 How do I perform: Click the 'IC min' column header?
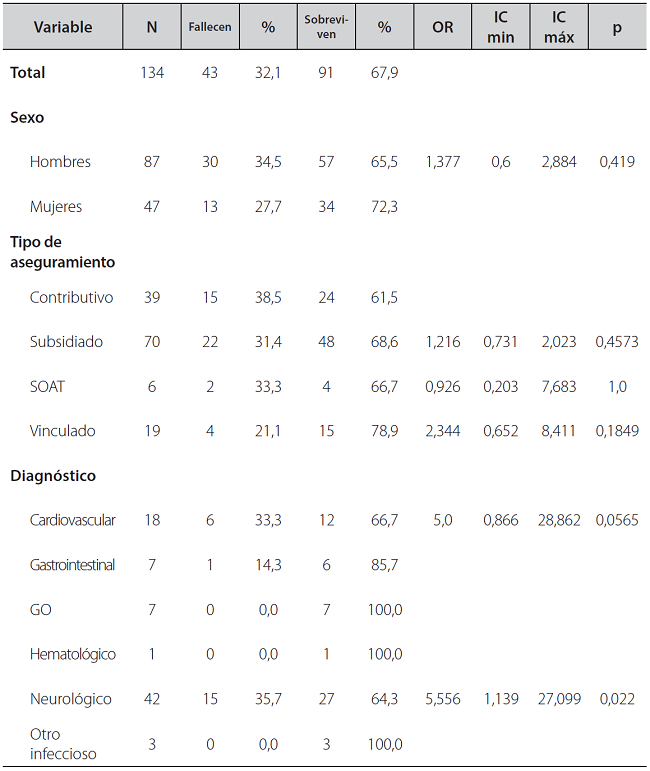(x=500, y=28)
